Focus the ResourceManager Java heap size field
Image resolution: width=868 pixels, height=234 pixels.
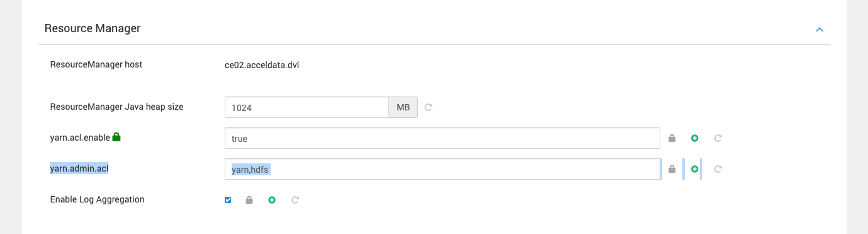coord(307,107)
